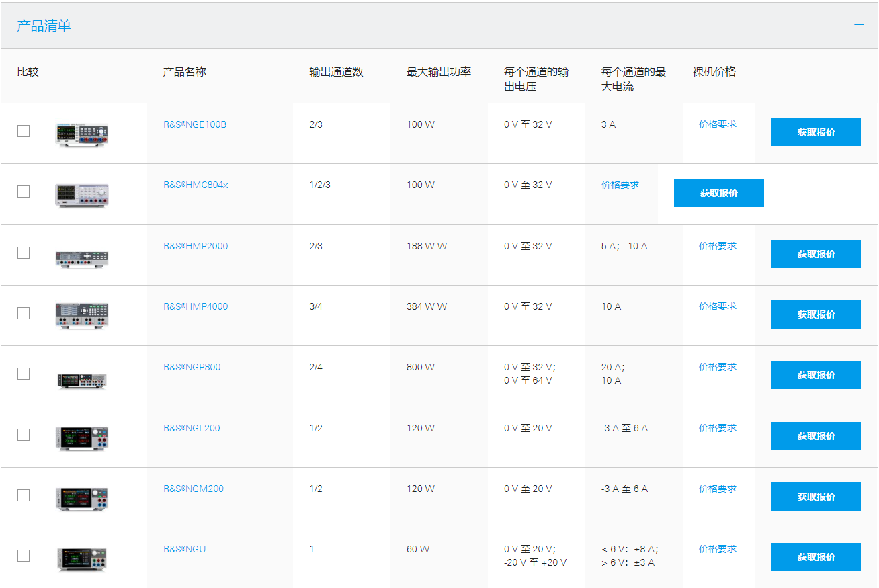
Task: Click the R&S HMC804x product image
Action: (x=81, y=195)
